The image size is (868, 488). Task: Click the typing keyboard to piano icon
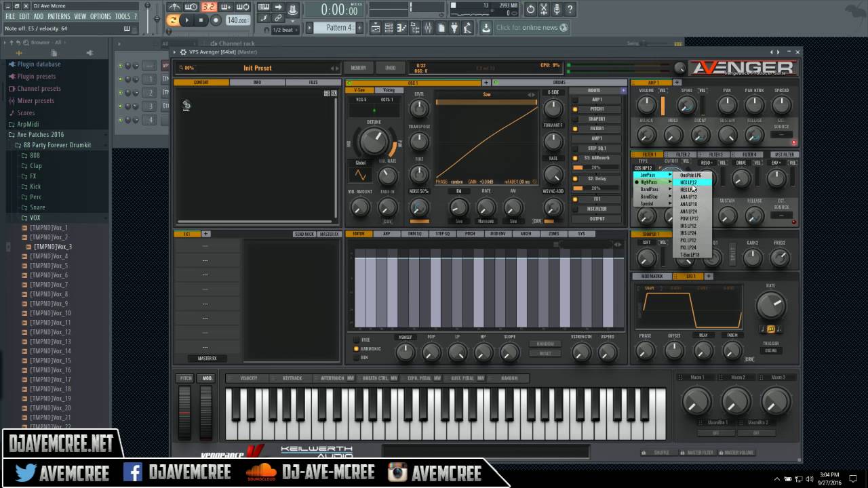[264, 7]
